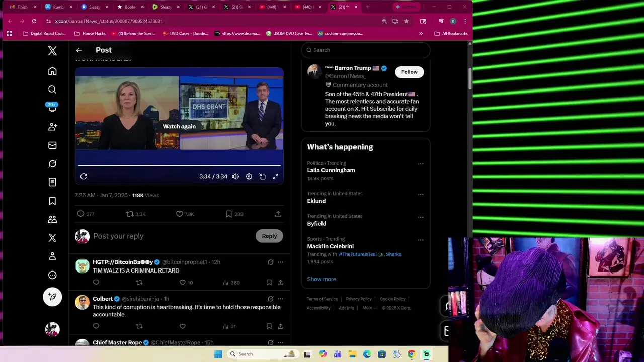Open Grok from the X sidebar
Image resolution: width=644 pixels, height=362 pixels.
coord(52,164)
